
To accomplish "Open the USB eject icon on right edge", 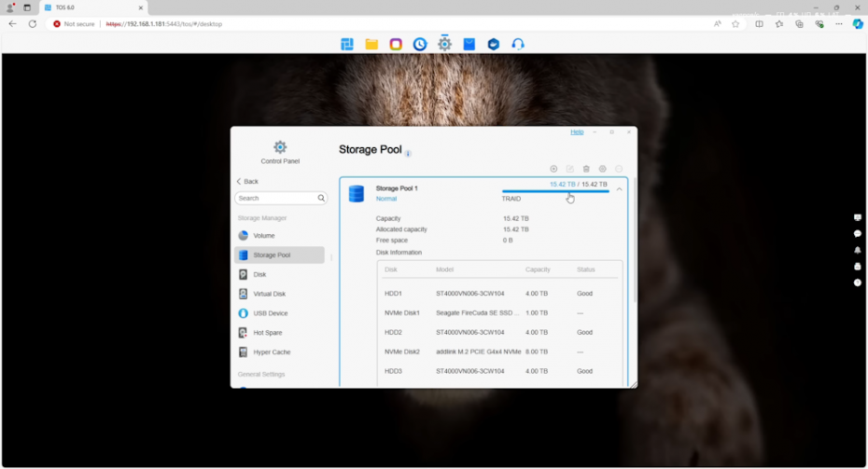I will pyautogui.click(x=858, y=266).
